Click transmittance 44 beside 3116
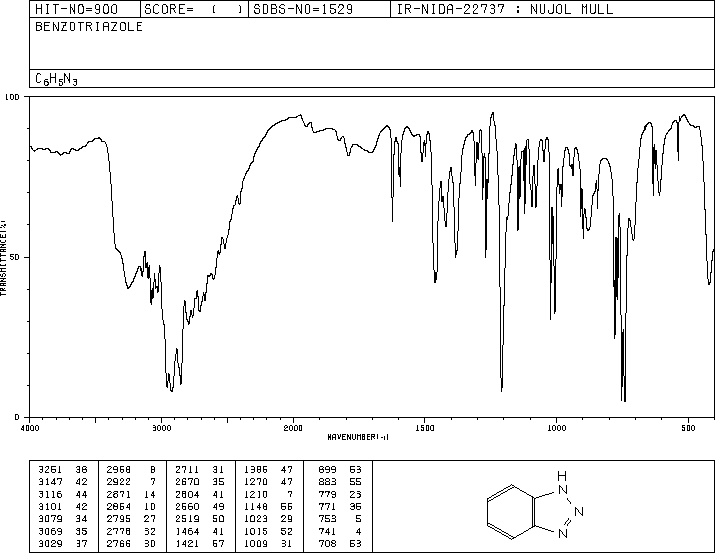This screenshot has height=553, width=715. tap(81, 494)
